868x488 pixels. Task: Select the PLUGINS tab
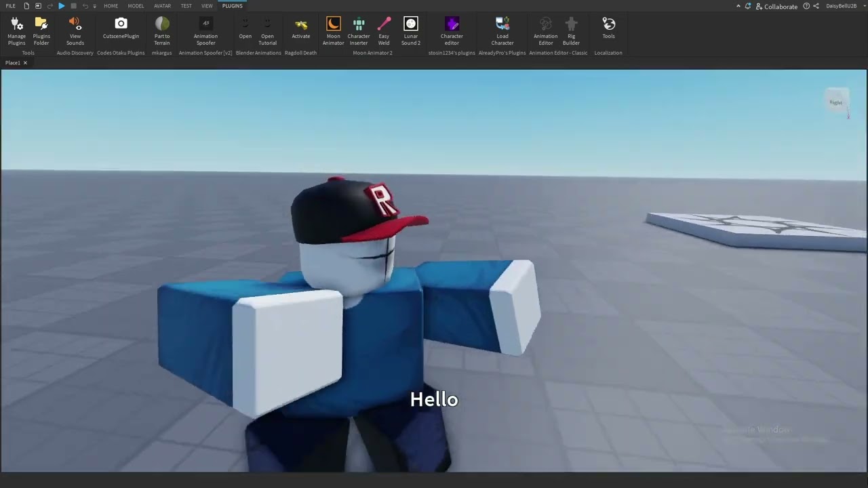point(232,6)
